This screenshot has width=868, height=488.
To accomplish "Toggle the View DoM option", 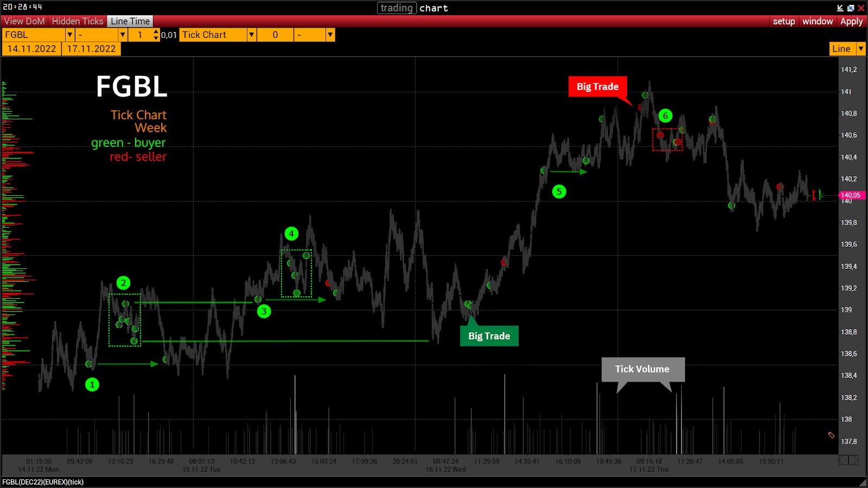I will [24, 21].
